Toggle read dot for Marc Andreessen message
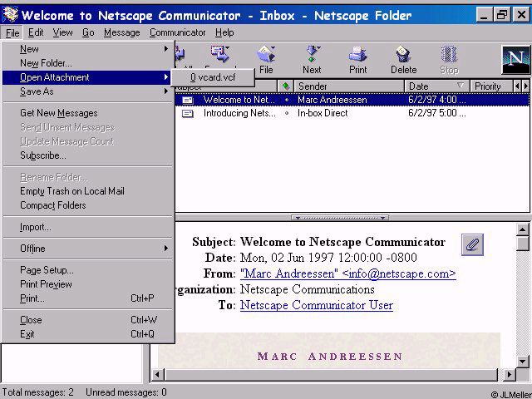Screen dimensions: 532x399 (x=287, y=100)
